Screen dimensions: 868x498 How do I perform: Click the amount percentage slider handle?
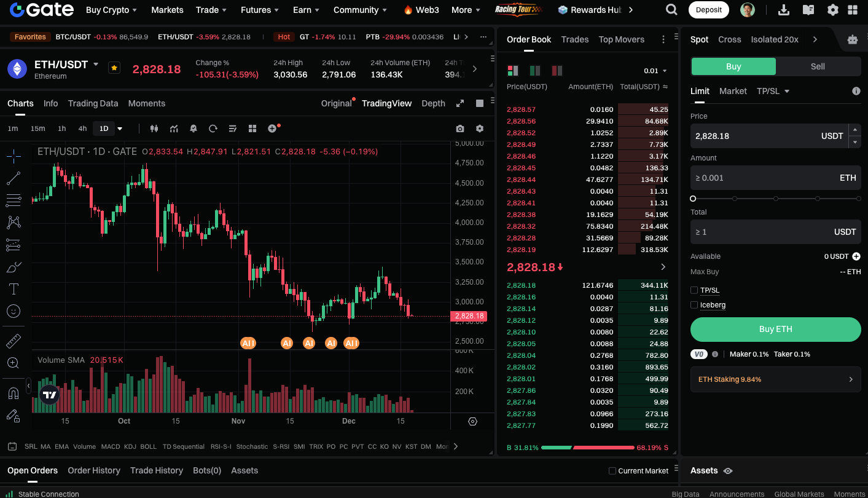[693, 199]
